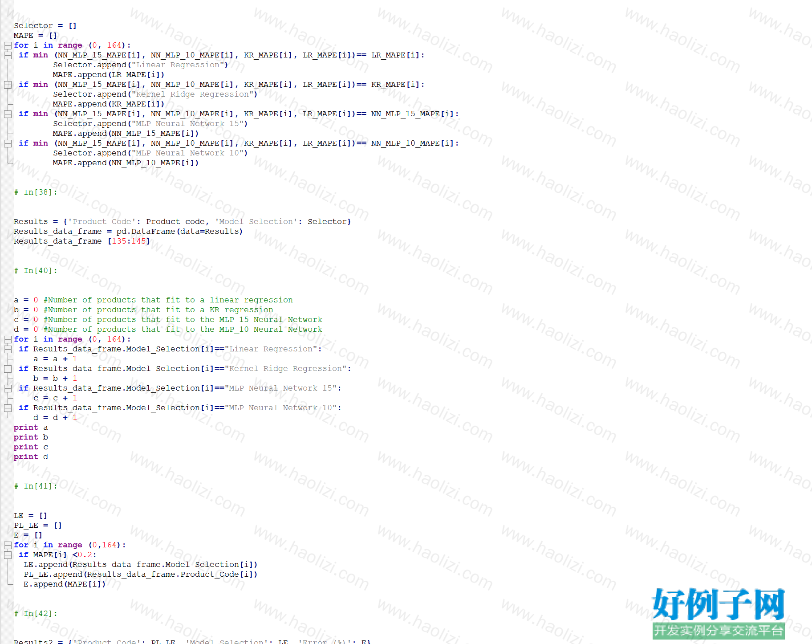Viewport: 812px width, 644px height.
Task: Fold the if block comparing to NN_MLP_10_MAPE[i]
Action: (8, 143)
